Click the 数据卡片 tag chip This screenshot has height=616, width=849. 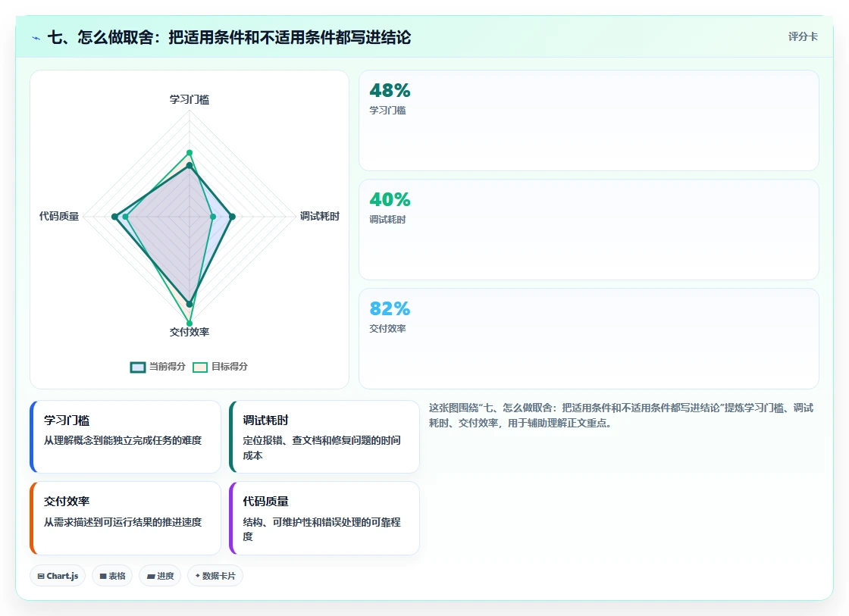pos(215,576)
